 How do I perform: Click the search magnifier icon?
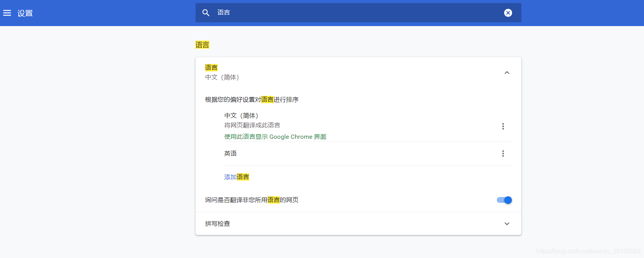[x=206, y=13]
